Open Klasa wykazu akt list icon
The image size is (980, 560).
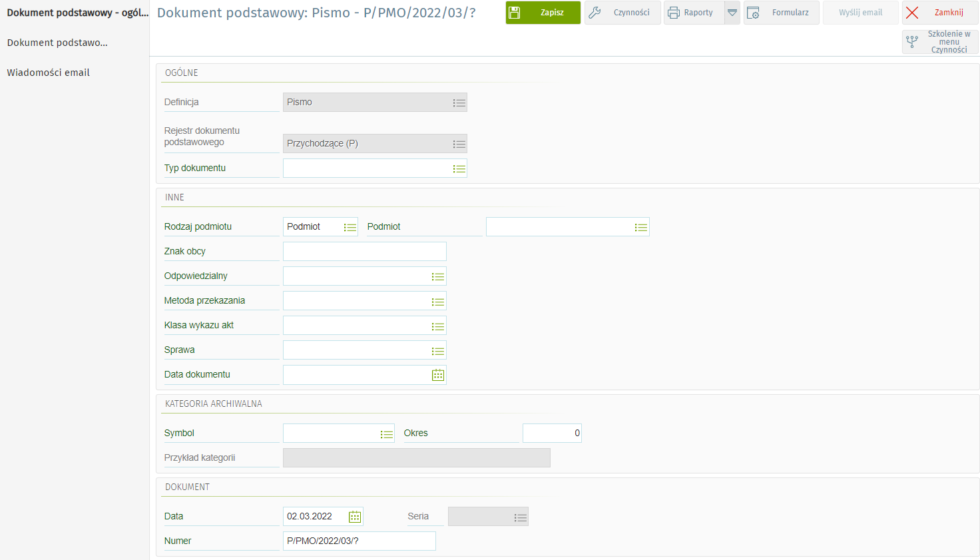coord(437,326)
